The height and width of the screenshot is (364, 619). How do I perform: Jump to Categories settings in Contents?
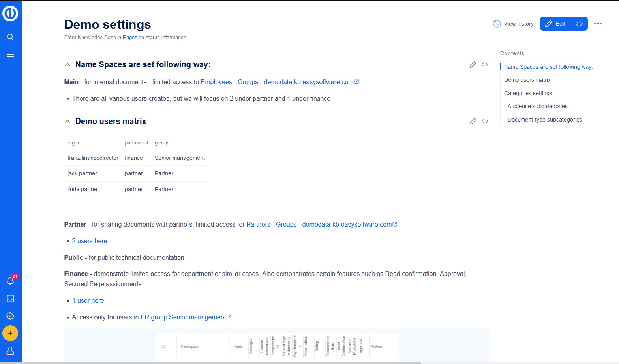coord(528,93)
